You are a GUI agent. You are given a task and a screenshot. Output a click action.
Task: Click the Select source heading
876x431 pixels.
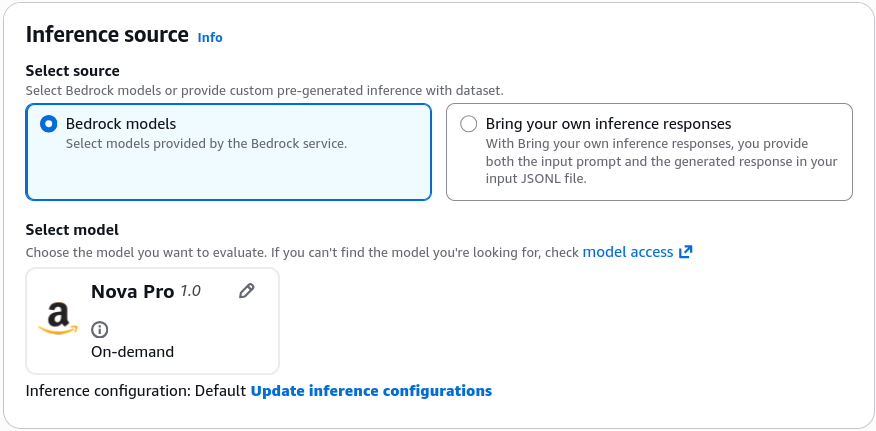click(73, 71)
